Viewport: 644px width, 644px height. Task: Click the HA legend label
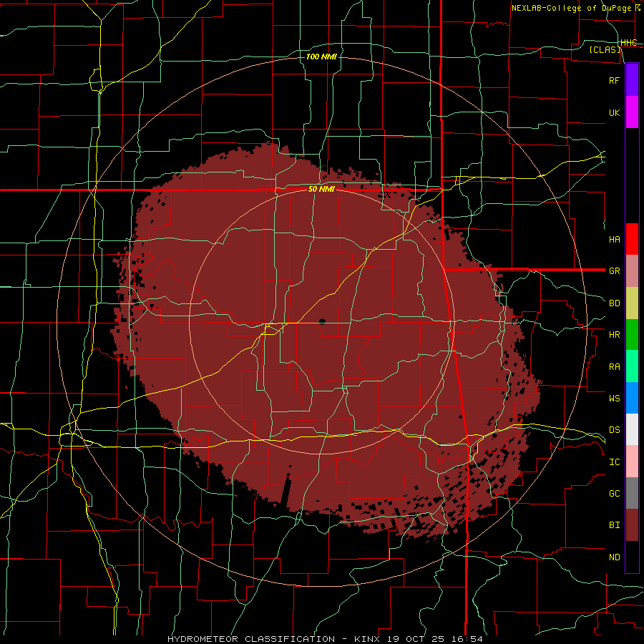615,239
